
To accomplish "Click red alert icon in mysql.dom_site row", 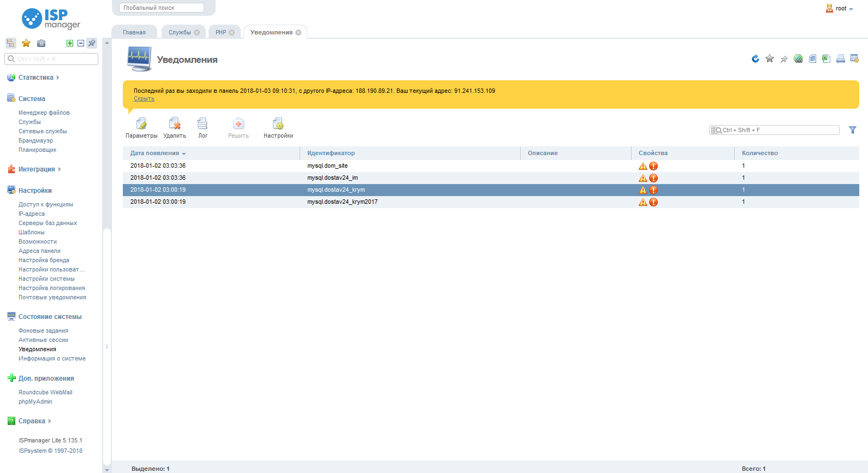I will 653,166.
